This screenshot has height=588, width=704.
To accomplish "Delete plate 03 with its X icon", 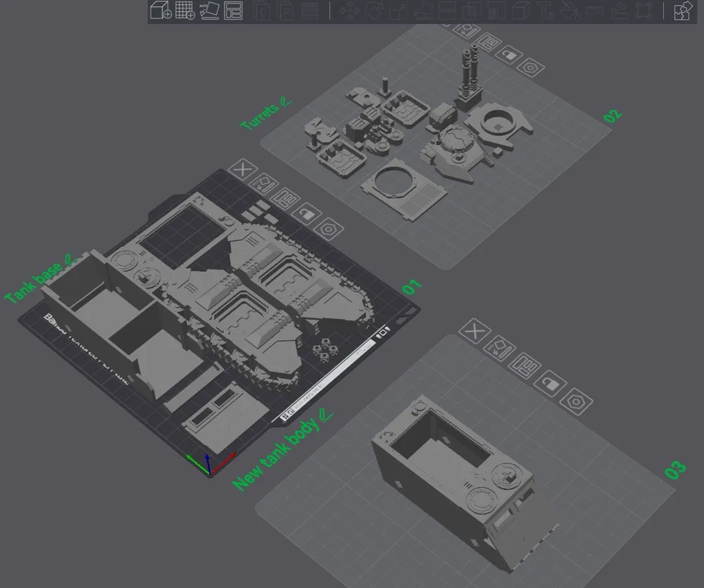I will (x=475, y=331).
